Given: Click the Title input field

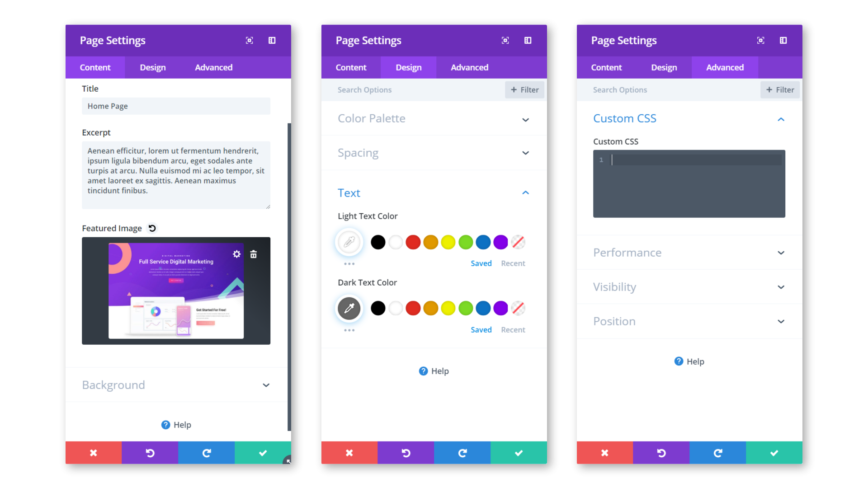Looking at the screenshot, I should (x=176, y=105).
